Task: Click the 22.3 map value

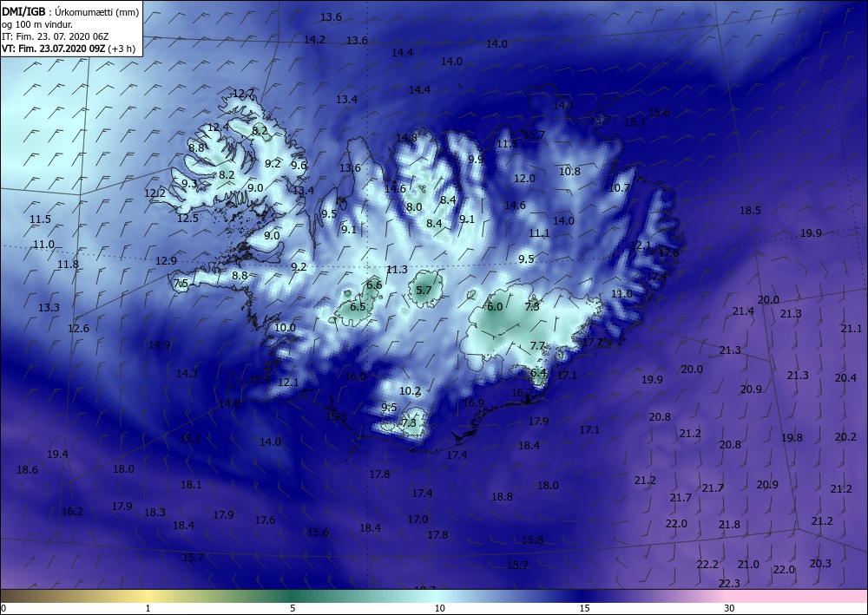Action: coord(729,584)
